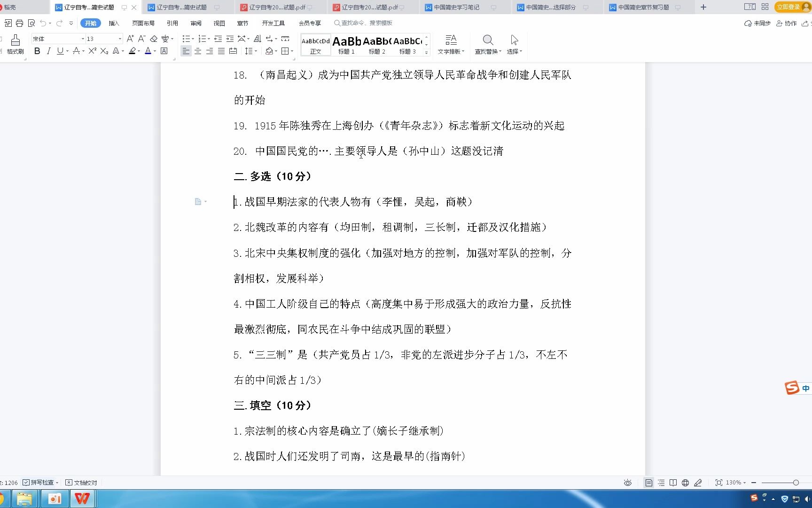Click the character border boxed A icon

coord(164,51)
